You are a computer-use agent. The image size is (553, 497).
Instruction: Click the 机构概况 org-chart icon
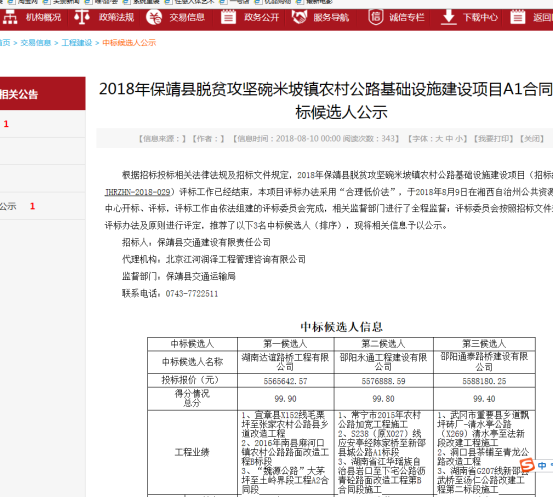point(10,17)
